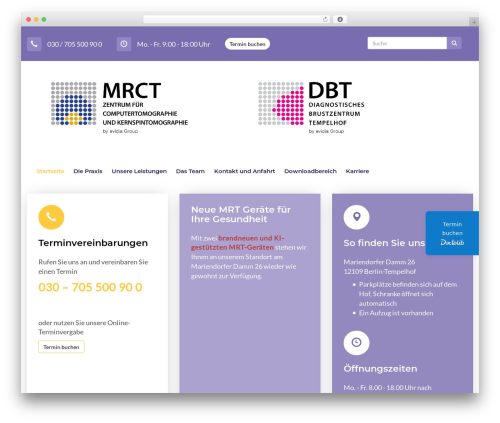Open a new browser tab with the plus button
Screen dimensions: 500x423
click(474, 22)
